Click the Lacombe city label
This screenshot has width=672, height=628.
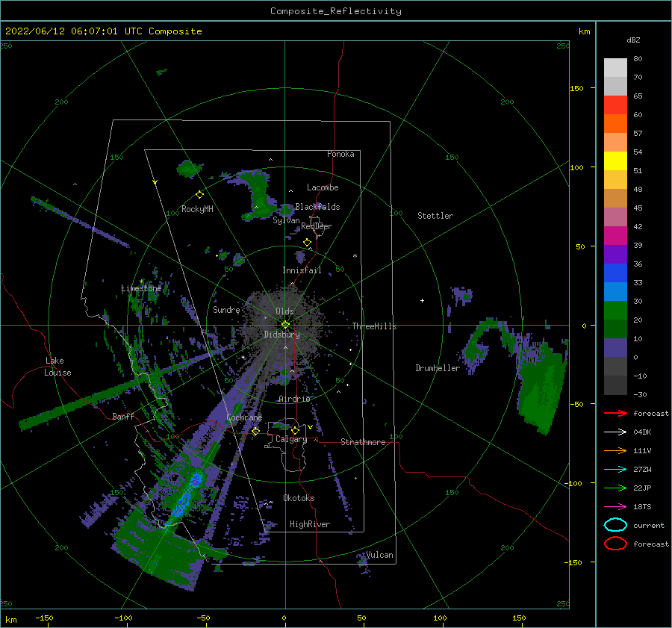pos(323,187)
